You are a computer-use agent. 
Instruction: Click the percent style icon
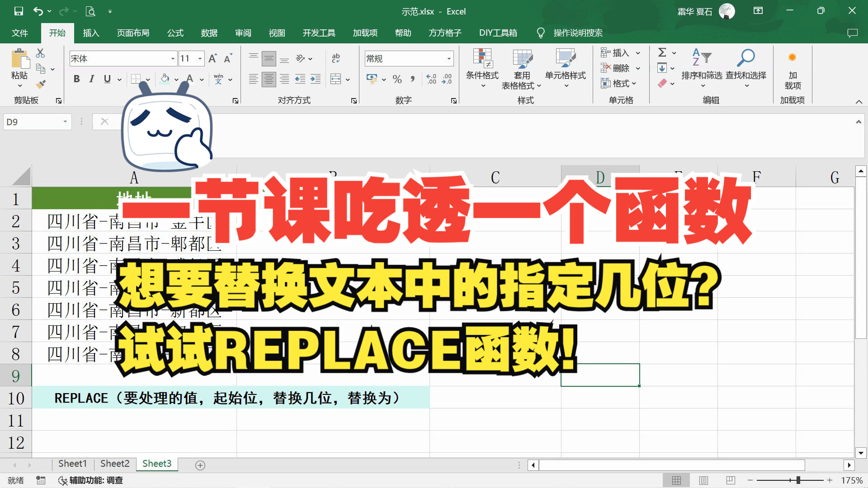397,80
